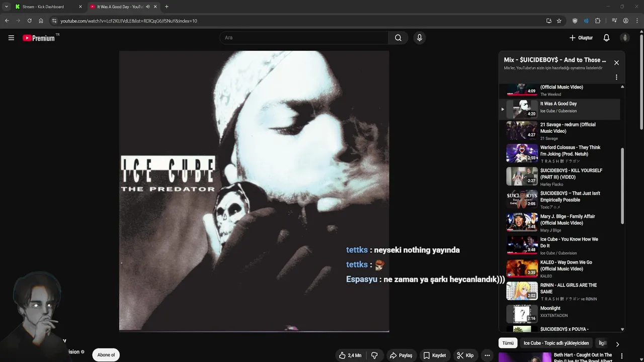This screenshot has height=362, width=644.
Task: Go to browser home page
Action: [41, 21]
